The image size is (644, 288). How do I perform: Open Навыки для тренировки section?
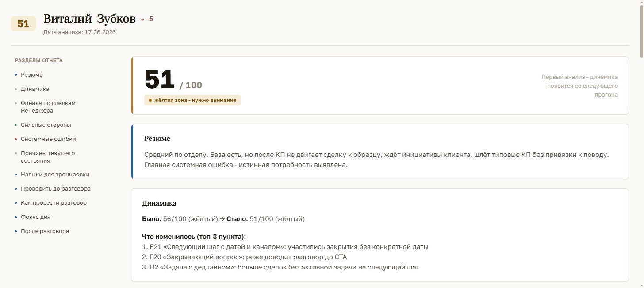tap(55, 175)
